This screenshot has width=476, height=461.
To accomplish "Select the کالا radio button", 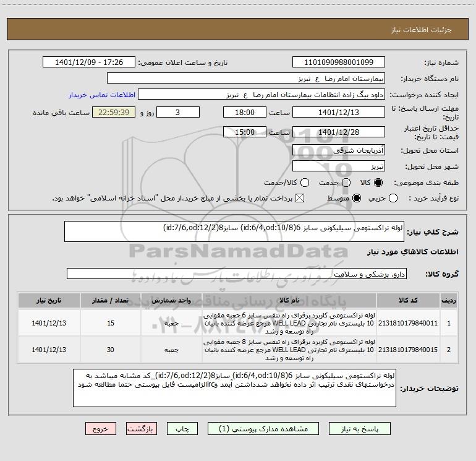I will pos(378,183).
